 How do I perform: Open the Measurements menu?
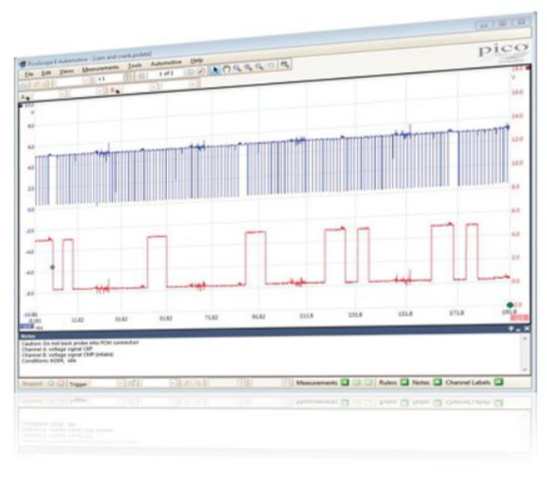(x=100, y=69)
